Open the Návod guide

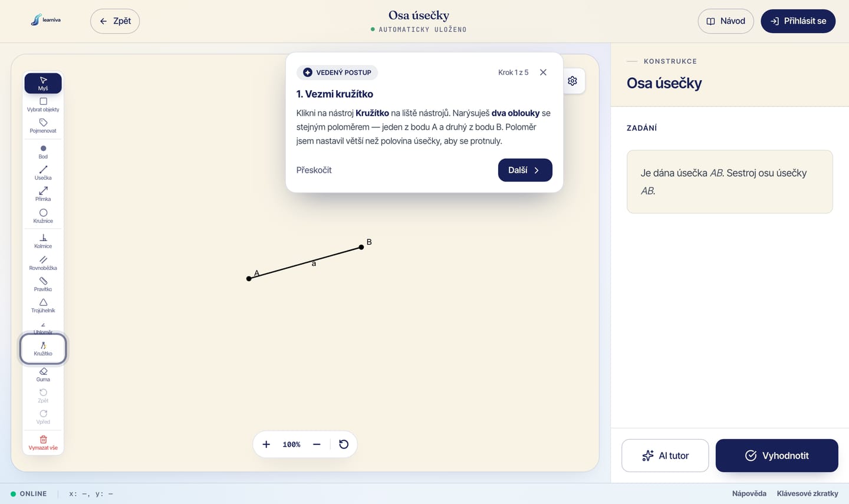pos(726,21)
